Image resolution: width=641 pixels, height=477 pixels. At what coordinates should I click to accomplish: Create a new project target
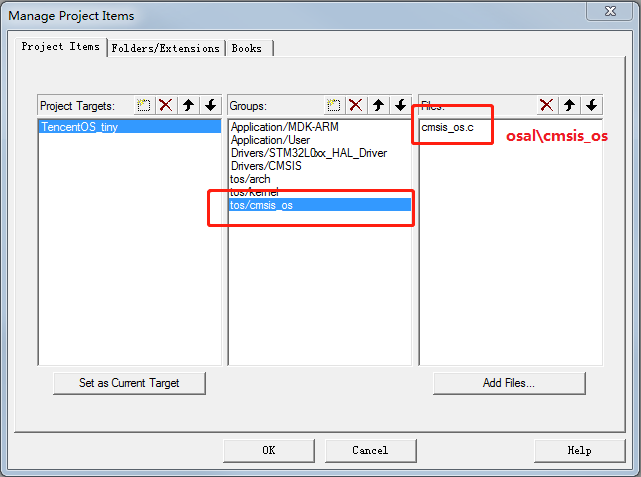tap(144, 105)
